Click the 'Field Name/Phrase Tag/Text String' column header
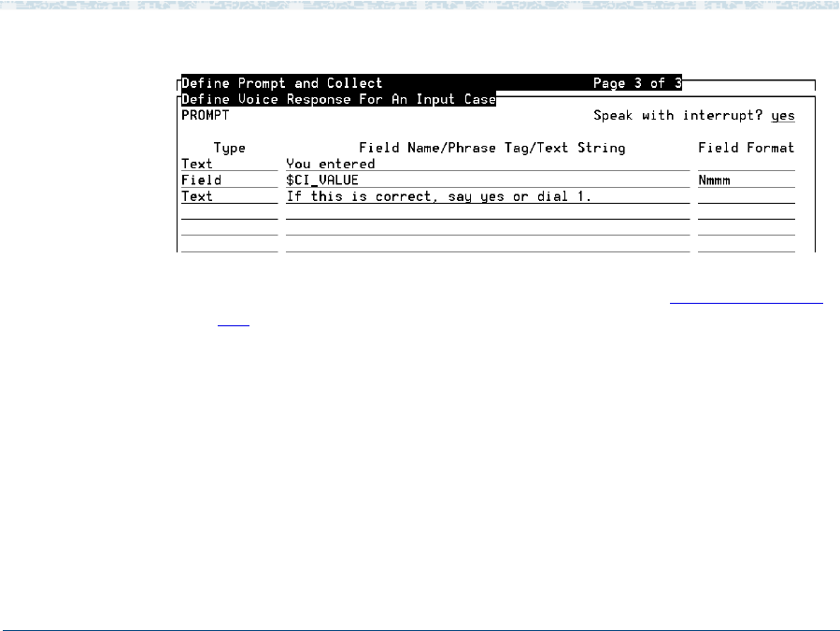Viewport: 840px width, 631px height. coord(491,148)
